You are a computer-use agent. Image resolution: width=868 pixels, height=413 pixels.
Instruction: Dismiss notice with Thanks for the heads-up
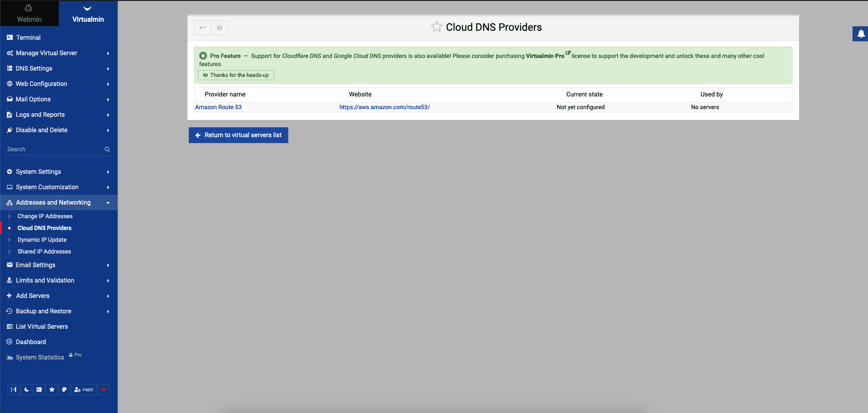236,75
